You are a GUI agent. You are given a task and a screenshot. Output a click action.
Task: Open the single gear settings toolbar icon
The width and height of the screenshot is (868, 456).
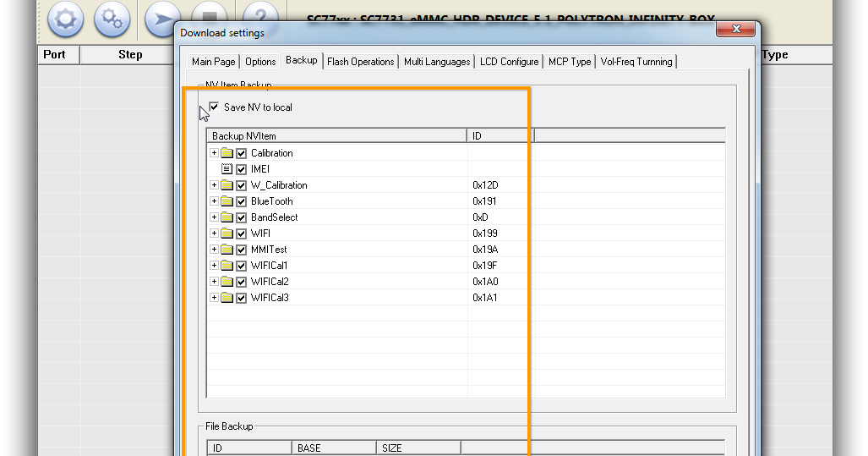pyautogui.click(x=65, y=19)
